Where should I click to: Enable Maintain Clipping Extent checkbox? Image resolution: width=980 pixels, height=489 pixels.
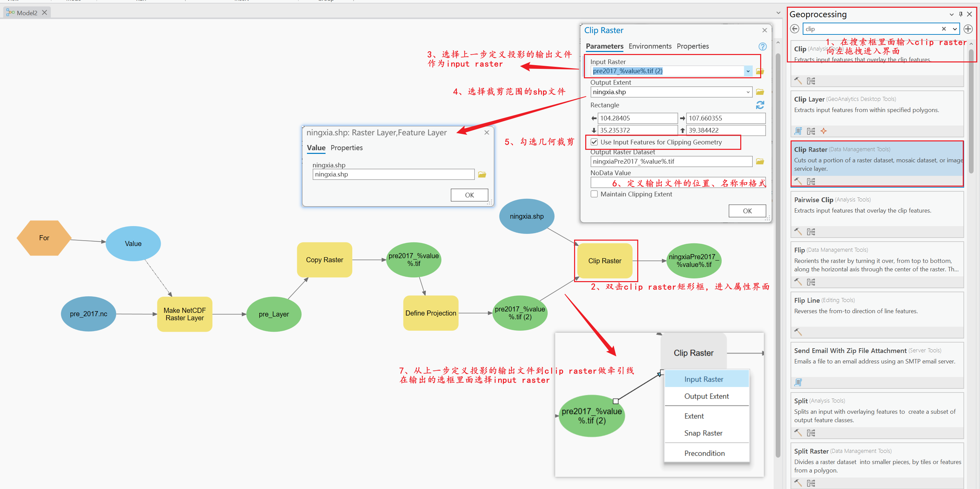click(594, 194)
